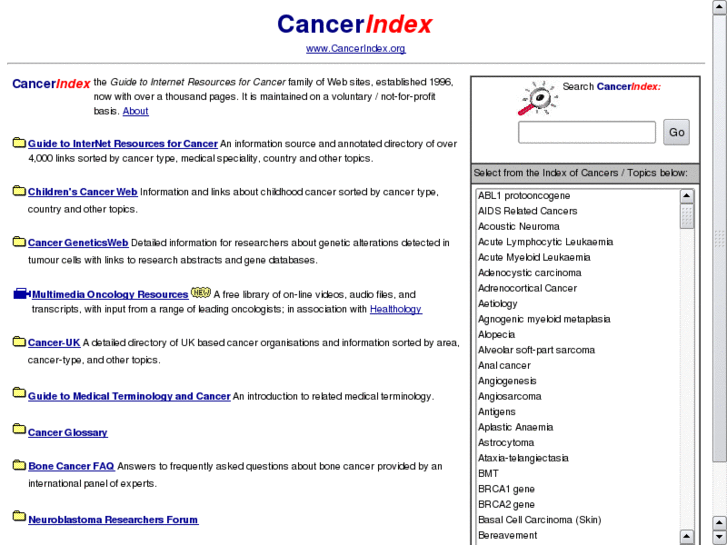This screenshot has width=727, height=545.
Task: Click the page vertical scrollbar thumb
Action: (x=720, y=238)
